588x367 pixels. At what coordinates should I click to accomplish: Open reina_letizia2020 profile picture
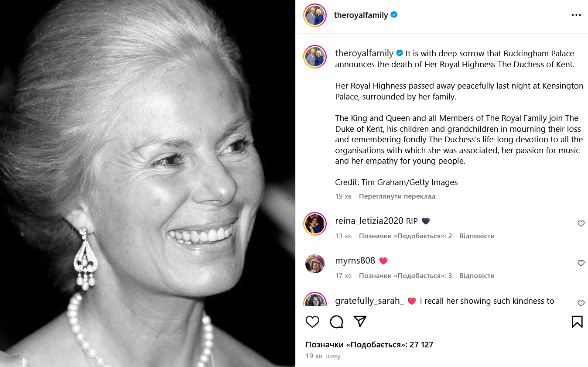pyautogui.click(x=315, y=224)
